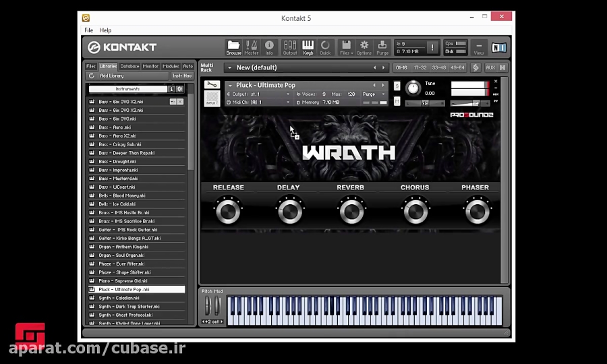Minimize Kontakt with the View button
607x364 pixels.
coord(479,48)
